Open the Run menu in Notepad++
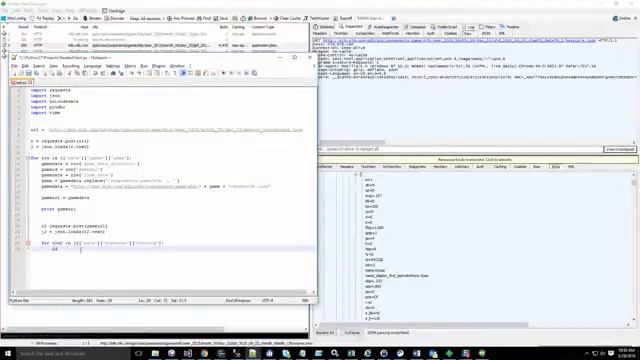640x360 pixels. click(x=144, y=66)
